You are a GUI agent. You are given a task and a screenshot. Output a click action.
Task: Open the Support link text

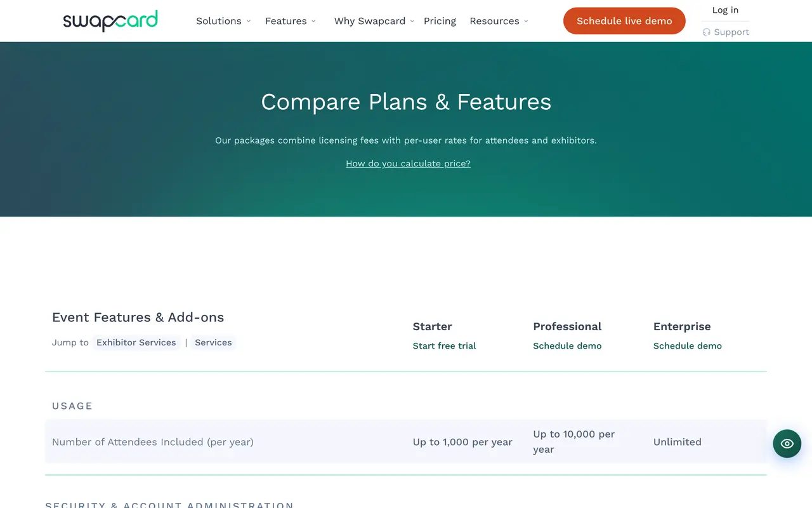tap(731, 32)
